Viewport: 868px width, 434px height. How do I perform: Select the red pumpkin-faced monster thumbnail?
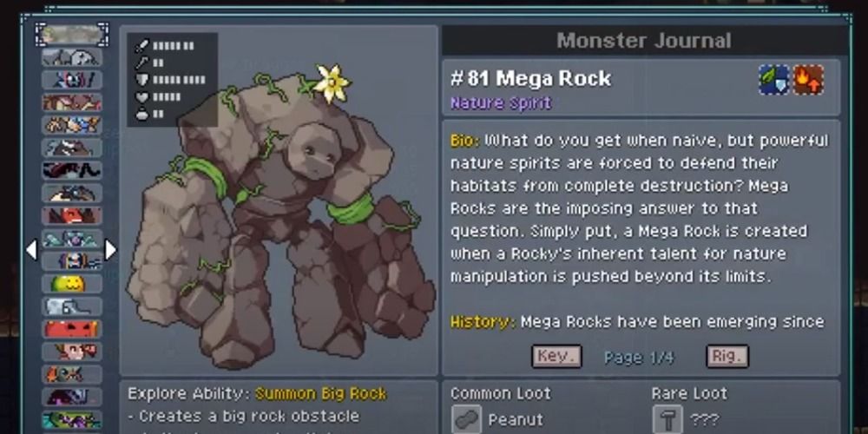(x=71, y=329)
